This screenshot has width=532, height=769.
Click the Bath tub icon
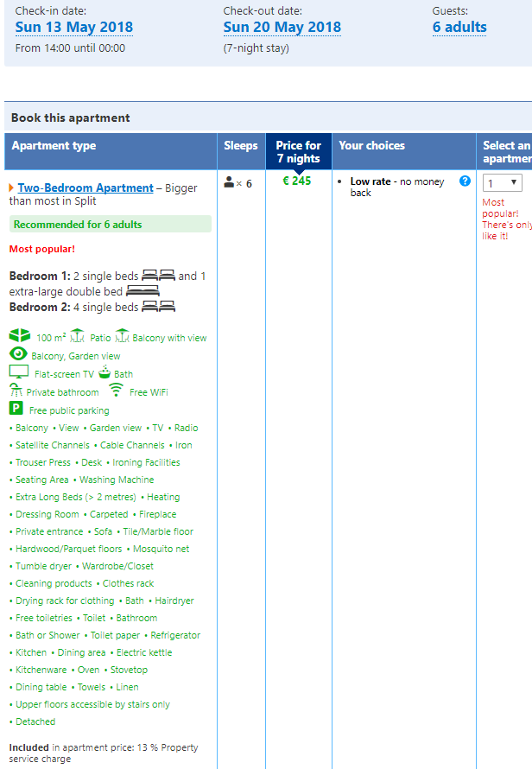104,372
